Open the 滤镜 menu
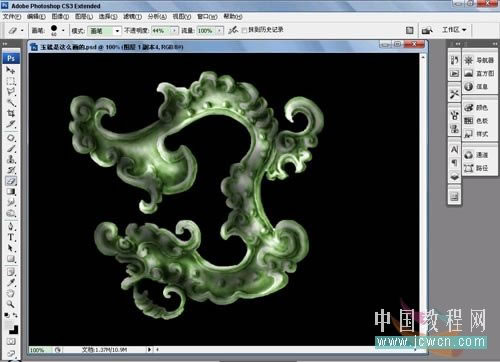Viewport: 500px width, 362px height. pyautogui.click(x=133, y=16)
